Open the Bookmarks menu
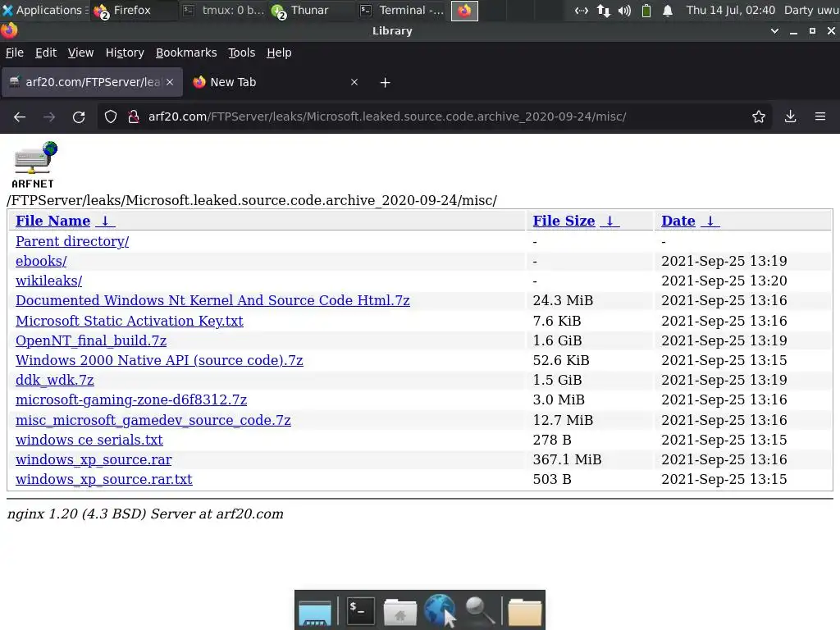This screenshot has height=630, width=840. (186, 52)
